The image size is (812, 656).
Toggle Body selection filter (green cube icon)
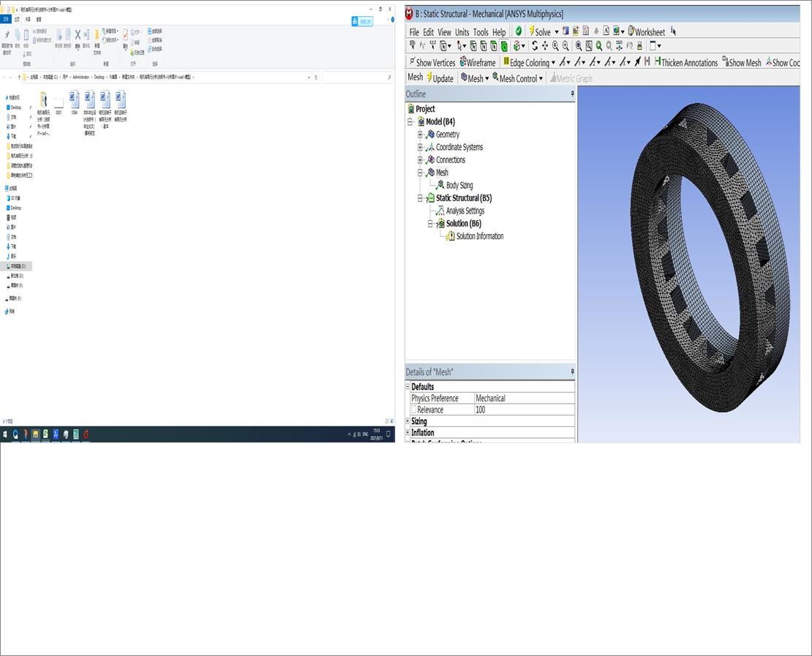point(505,46)
